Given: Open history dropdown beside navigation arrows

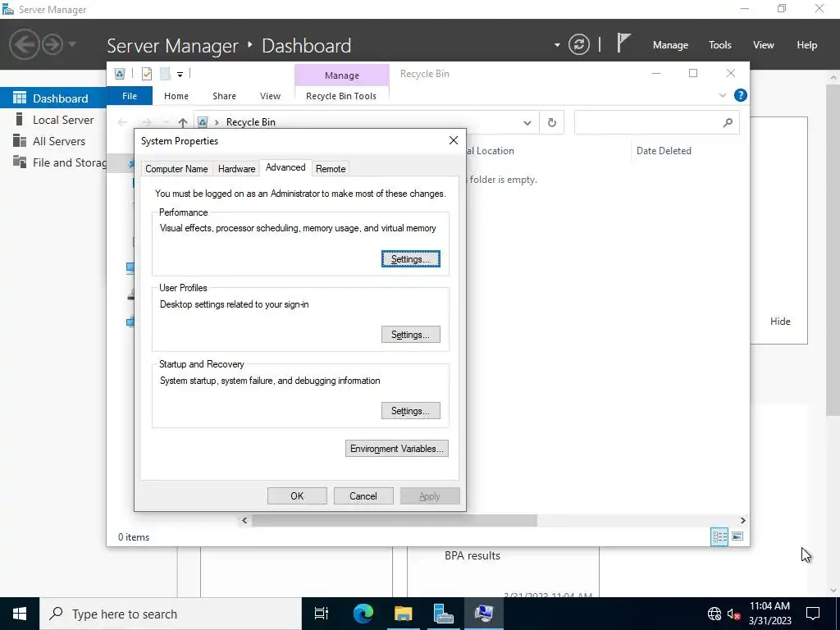Looking at the screenshot, I should [72, 44].
